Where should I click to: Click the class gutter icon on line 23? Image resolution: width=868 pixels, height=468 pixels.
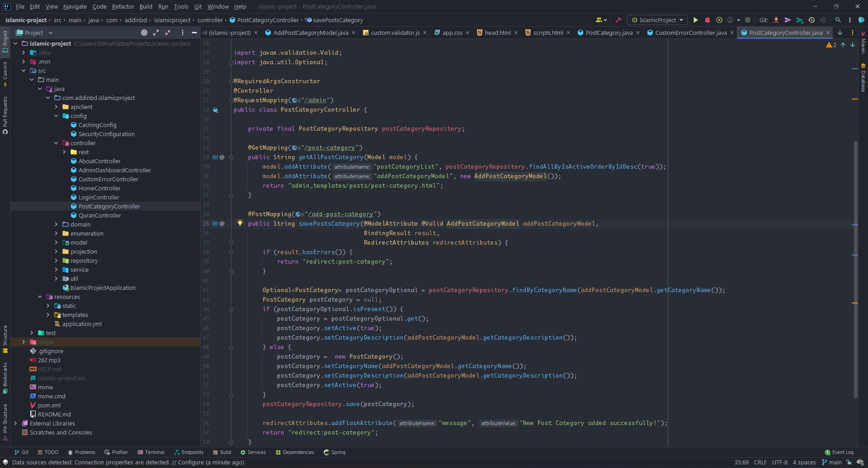216,110
